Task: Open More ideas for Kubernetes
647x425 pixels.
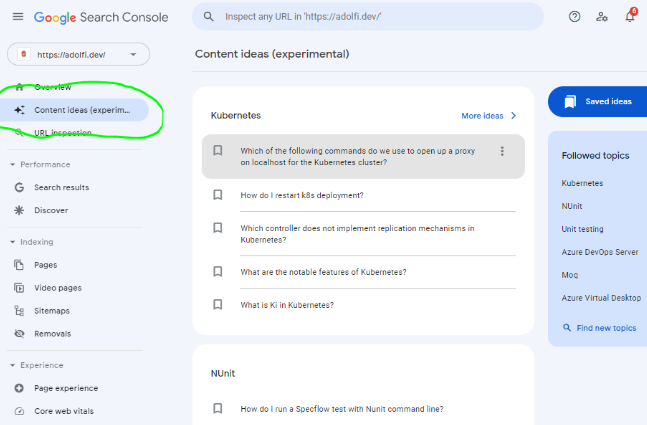Action: pos(489,116)
